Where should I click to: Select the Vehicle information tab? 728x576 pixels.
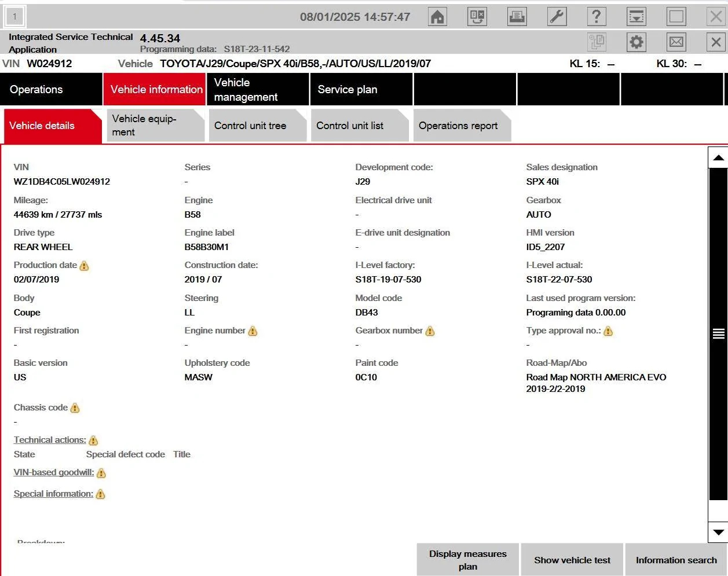(x=155, y=89)
